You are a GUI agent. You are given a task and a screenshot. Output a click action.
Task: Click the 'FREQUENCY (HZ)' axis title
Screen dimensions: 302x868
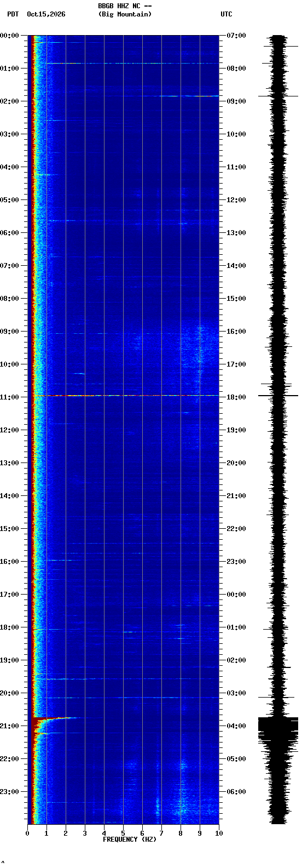click(x=130, y=840)
